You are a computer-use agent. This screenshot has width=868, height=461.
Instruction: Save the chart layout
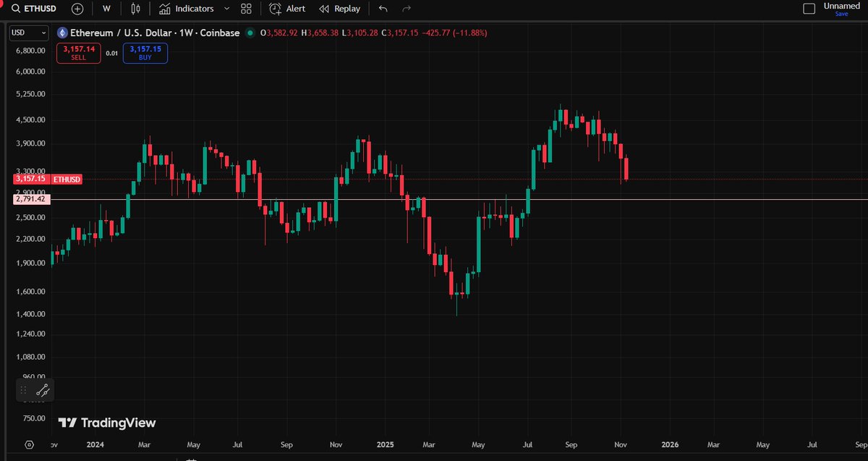pyautogui.click(x=841, y=14)
